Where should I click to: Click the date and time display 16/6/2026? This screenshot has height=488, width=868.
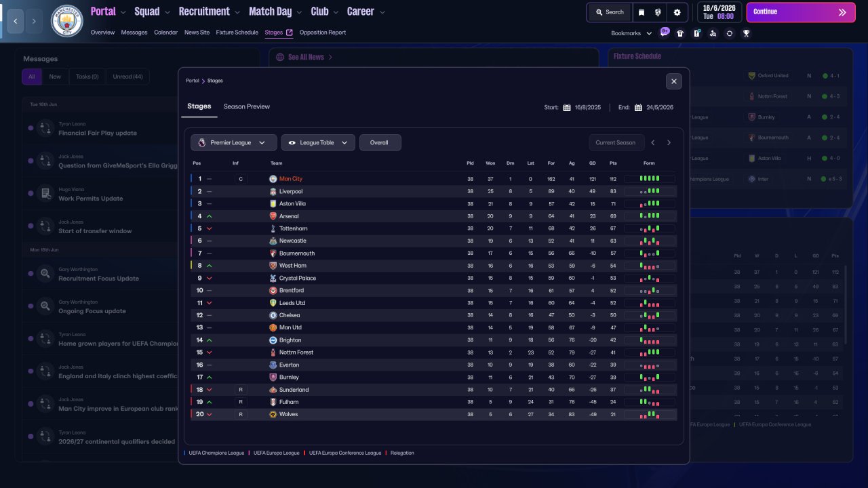[719, 12]
